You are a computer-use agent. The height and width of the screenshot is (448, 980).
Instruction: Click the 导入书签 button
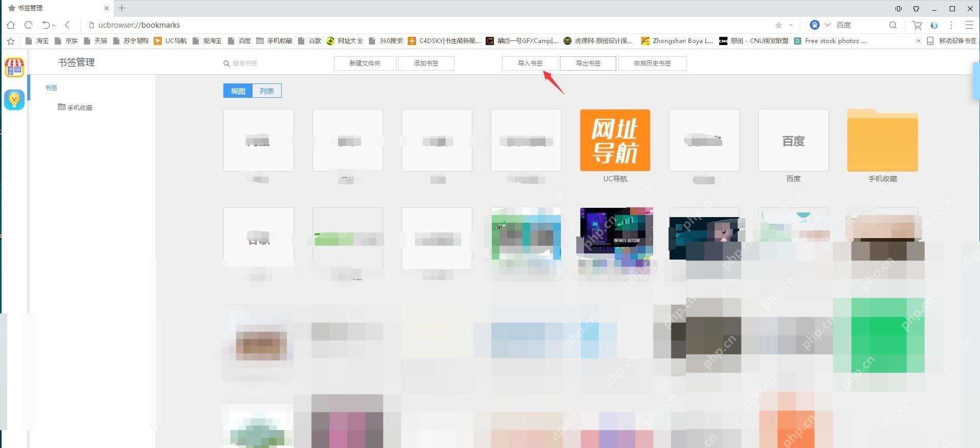530,63
